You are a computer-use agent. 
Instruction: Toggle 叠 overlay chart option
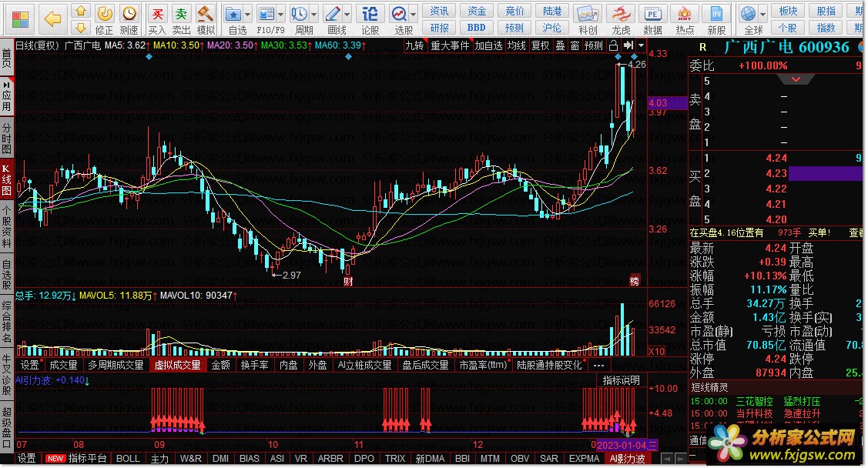pos(560,45)
